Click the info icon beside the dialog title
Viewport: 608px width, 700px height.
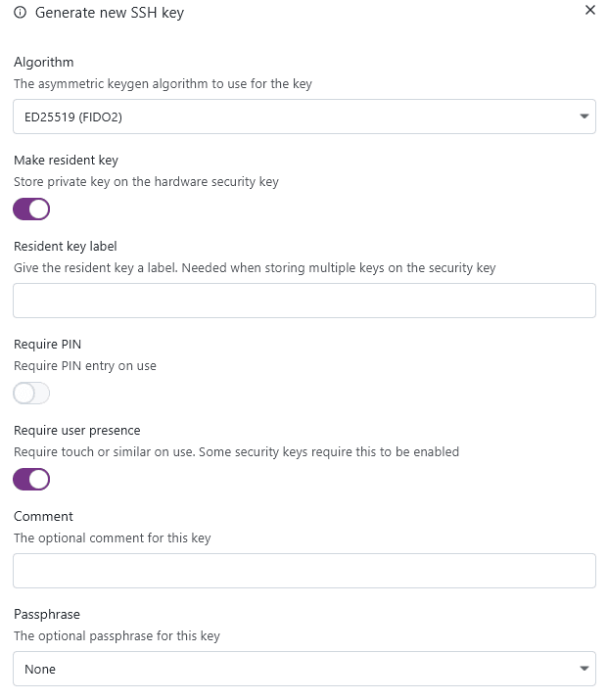(21, 13)
